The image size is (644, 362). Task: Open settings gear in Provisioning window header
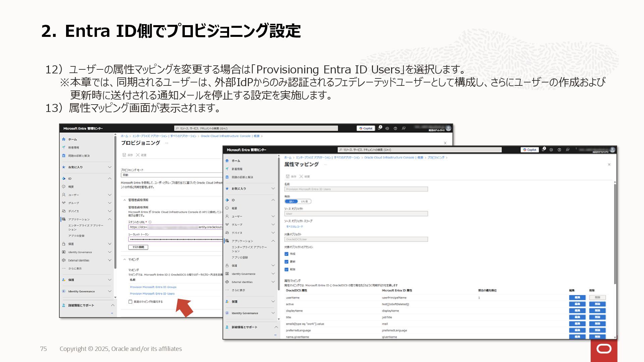coord(387,128)
